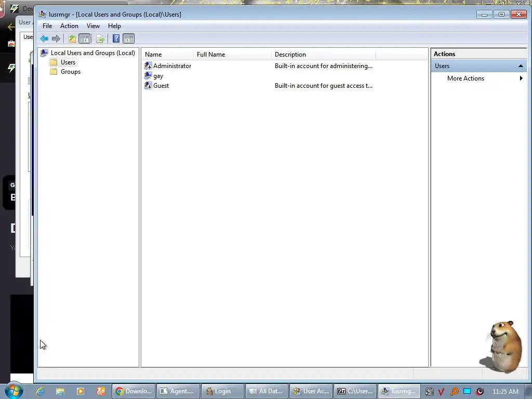Switch to the User Ac... taskbar button
The image size is (532, 399).
(x=311, y=391)
